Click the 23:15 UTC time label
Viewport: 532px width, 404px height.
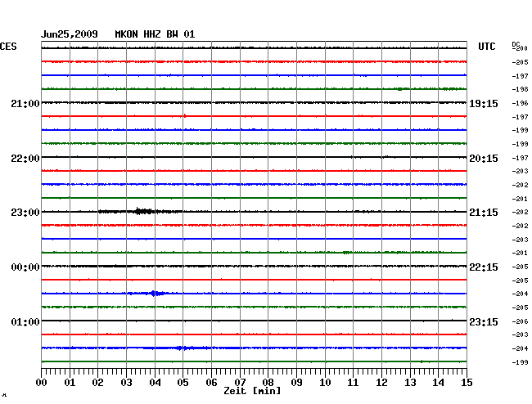coord(484,321)
